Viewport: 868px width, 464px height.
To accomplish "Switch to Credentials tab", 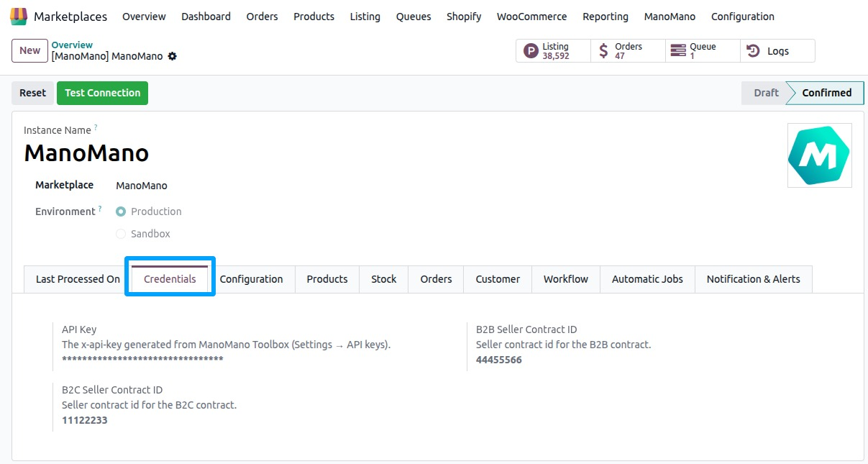I will [x=170, y=279].
